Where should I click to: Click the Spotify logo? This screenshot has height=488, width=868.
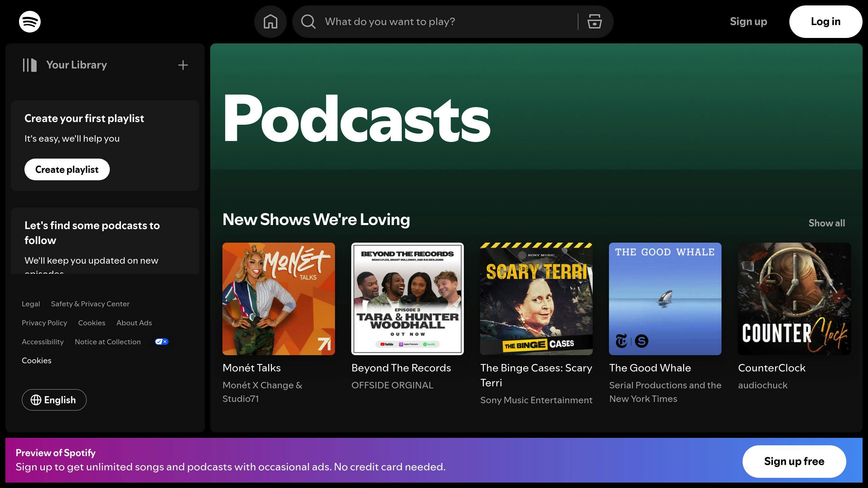pyautogui.click(x=30, y=22)
